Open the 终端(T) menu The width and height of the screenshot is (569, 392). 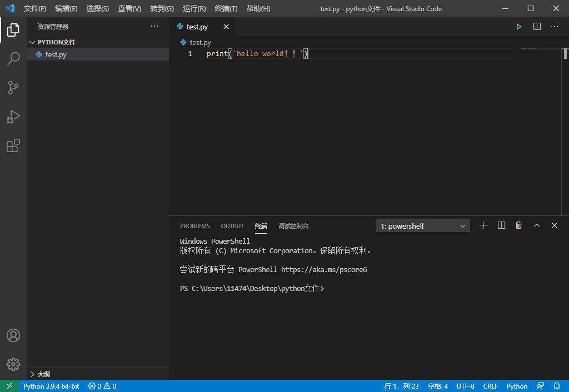226,9
